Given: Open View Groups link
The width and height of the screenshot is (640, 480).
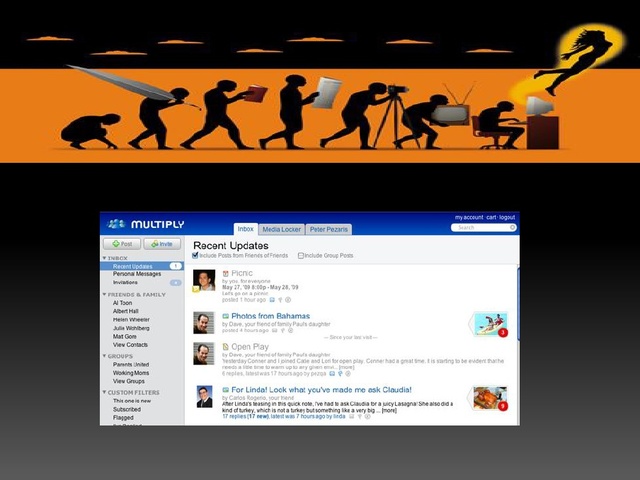Looking at the screenshot, I should 129,381.
